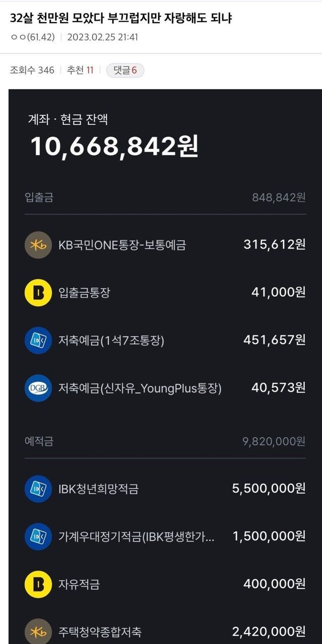Click the 2,420,000원 housing subscription balance
The width and height of the screenshot is (322, 644).
(269, 631)
